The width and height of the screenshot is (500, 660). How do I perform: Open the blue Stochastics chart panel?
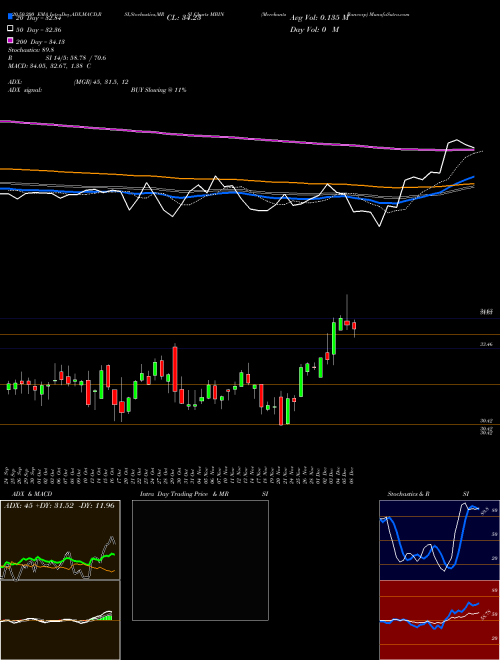pyautogui.click(x=439, y=540)
